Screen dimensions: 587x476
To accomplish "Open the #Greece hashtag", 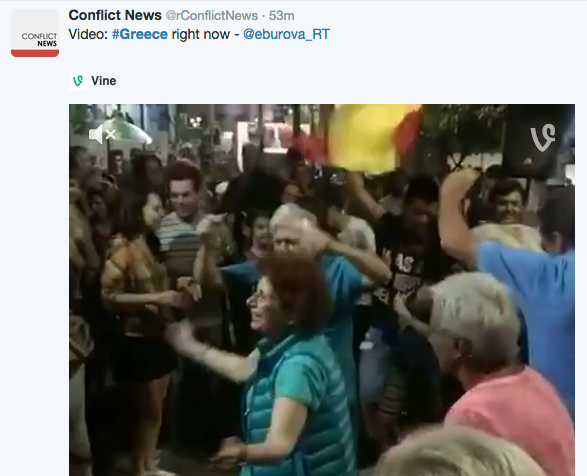I will (x=140, y=34).
